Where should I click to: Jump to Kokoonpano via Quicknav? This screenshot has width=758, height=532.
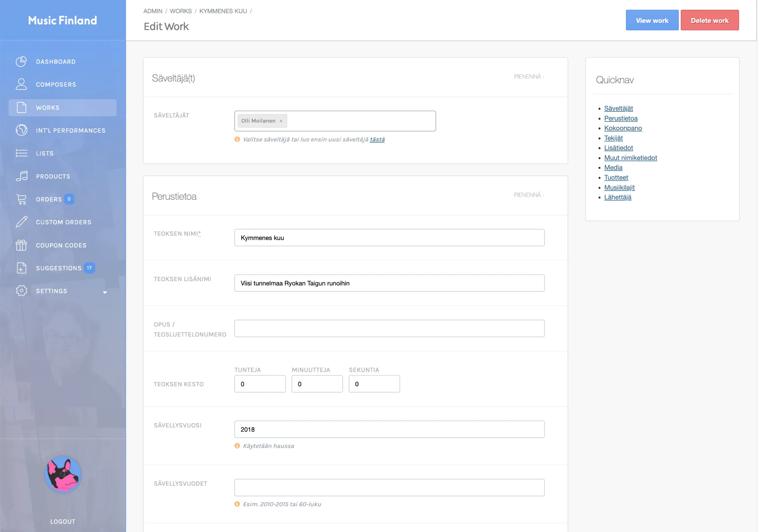pos(623,128)
